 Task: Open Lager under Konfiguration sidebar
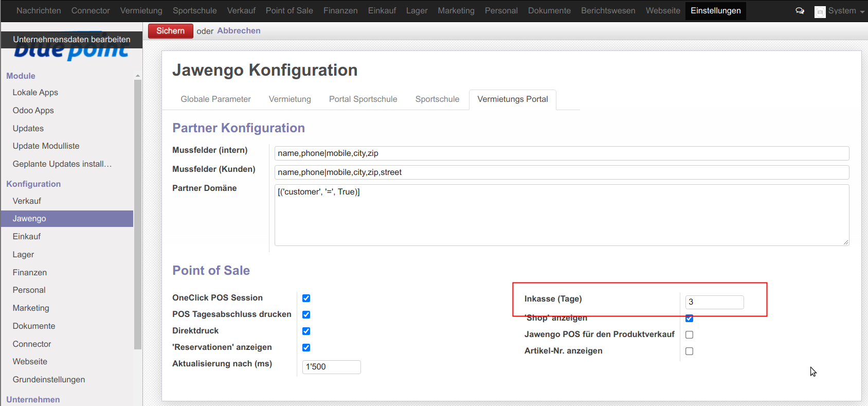[x=23, y=255]
